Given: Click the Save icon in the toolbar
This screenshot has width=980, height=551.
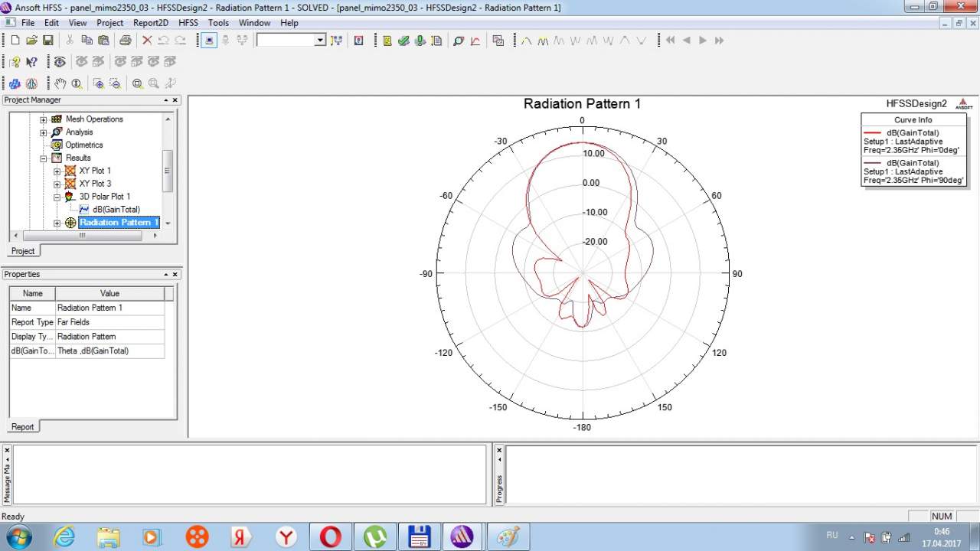Looking at the screenshot, I should point(47,41).
